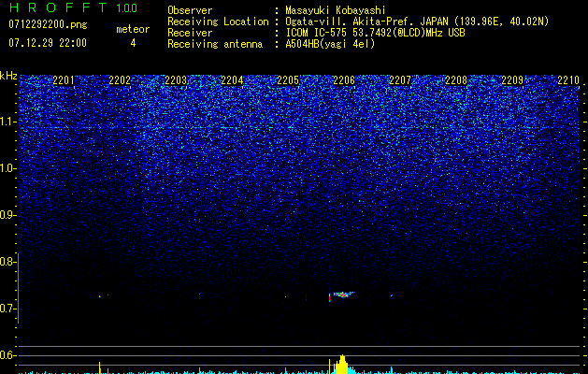This screenshot has width=588, height=374.
Task: Click the 2201 time marker
Action: [64, 80]
